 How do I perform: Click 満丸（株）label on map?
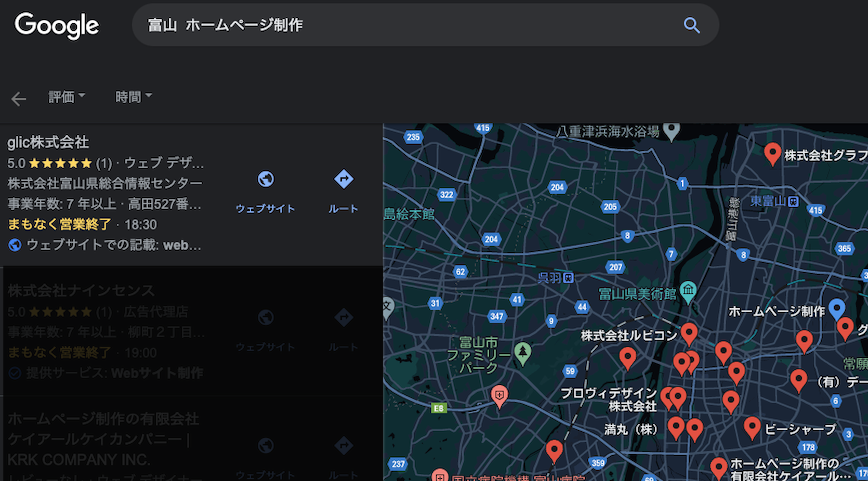pyautogui.click(x=631, y=430)
